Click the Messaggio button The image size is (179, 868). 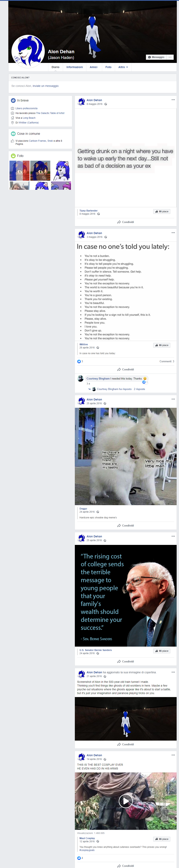156,57
